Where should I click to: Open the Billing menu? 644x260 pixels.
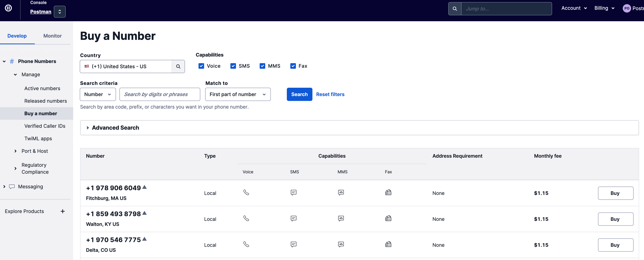[x=604, y=8]
